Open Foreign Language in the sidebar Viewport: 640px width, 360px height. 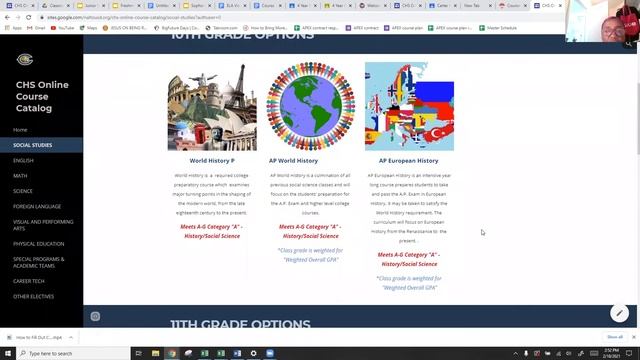pos(37,207)
